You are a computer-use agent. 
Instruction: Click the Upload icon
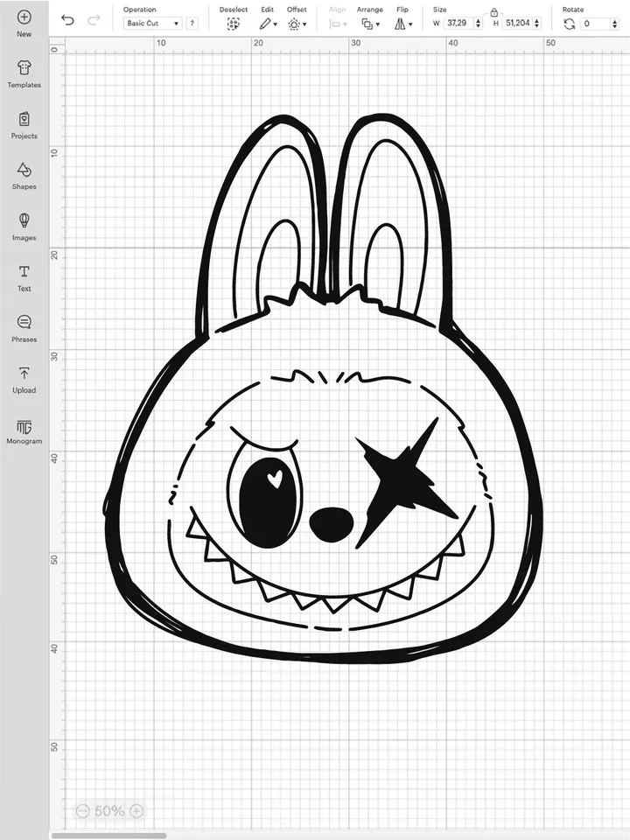point(24,374)
